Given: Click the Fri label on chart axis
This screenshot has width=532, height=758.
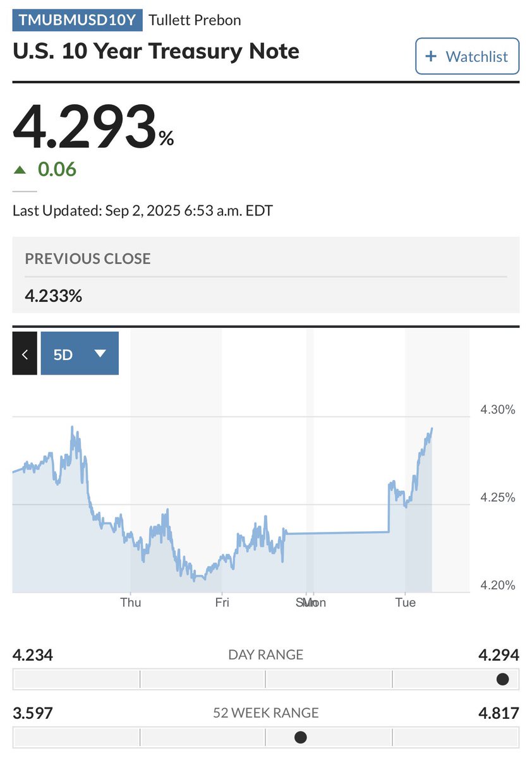Looking at the screenshot, I should pos(222,603).
